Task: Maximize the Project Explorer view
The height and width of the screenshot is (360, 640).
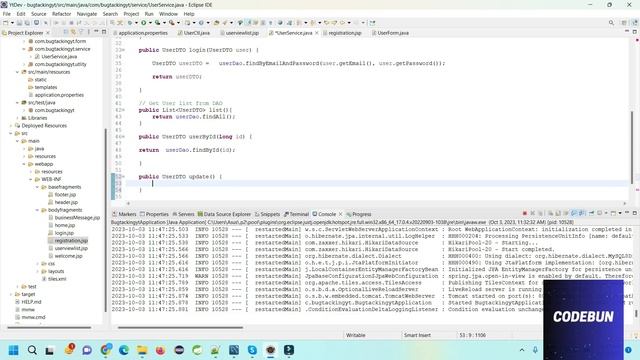Action: coord(104,32)
